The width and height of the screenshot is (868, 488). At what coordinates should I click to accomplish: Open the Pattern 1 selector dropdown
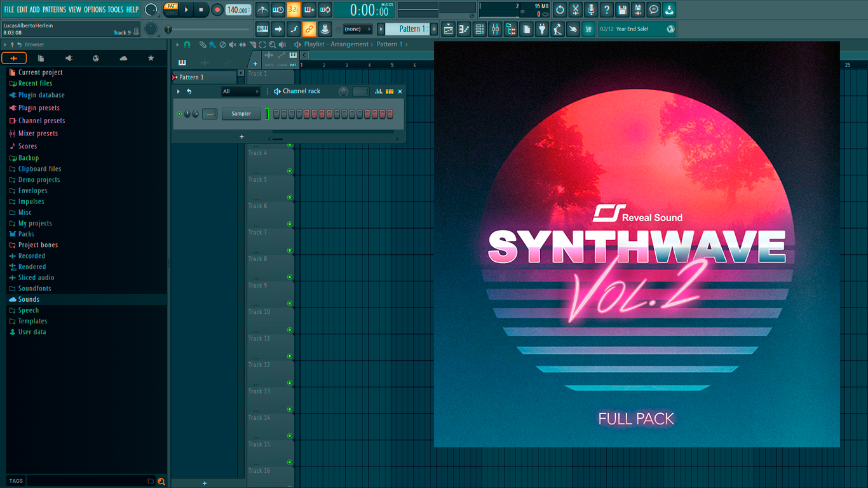tap(407, 29)
